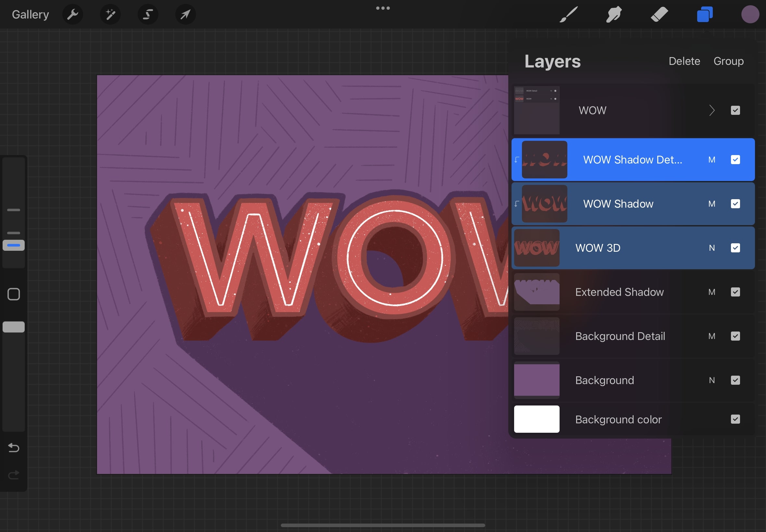This screenshot has width=766, height=532.
Task: Select the Eraser tool
Action: pyautogui.click(x=659, y=14)
